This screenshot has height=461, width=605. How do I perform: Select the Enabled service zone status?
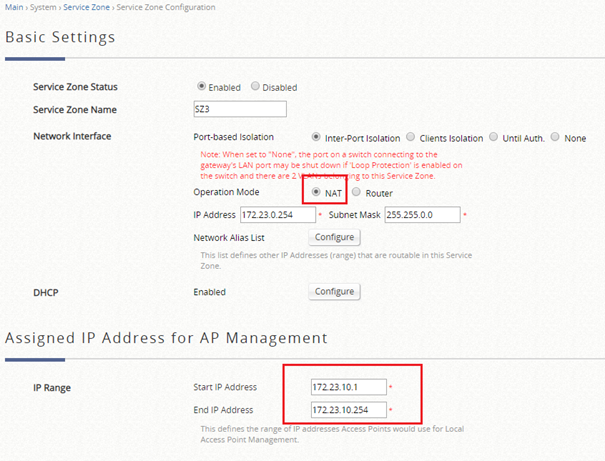click(202, 87)
